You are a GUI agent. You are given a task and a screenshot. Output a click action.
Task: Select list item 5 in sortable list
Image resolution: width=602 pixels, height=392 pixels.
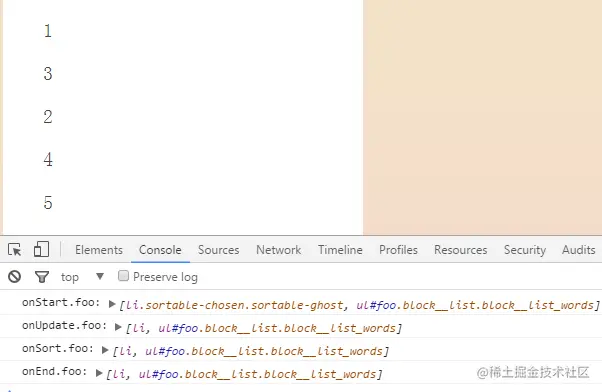[48, 203]
